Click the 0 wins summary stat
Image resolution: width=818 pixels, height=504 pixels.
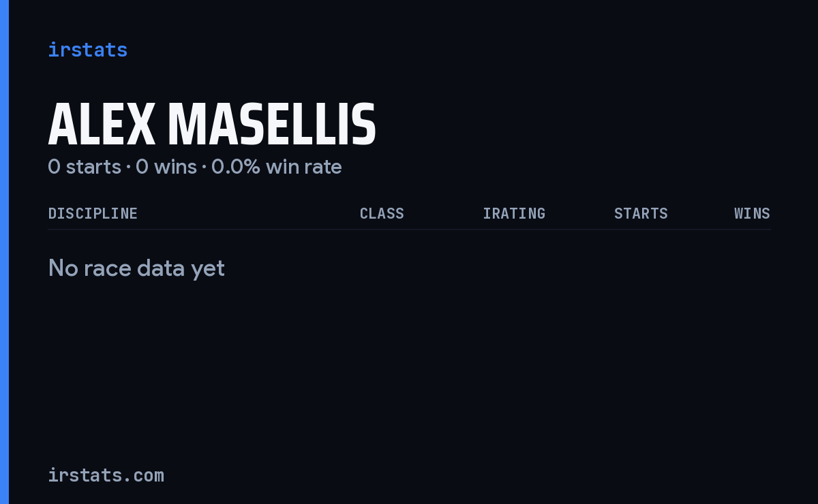pos(166,167)
